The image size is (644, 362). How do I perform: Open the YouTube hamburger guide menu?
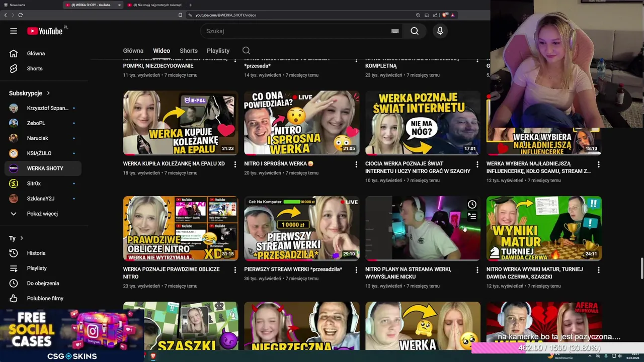point(14,31)
